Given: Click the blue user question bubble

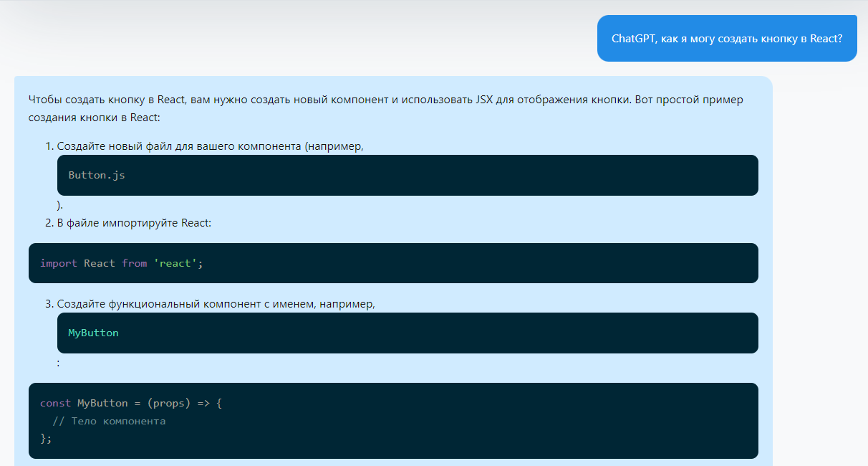Looking at the screenshot, I should (x=726, y=39).
